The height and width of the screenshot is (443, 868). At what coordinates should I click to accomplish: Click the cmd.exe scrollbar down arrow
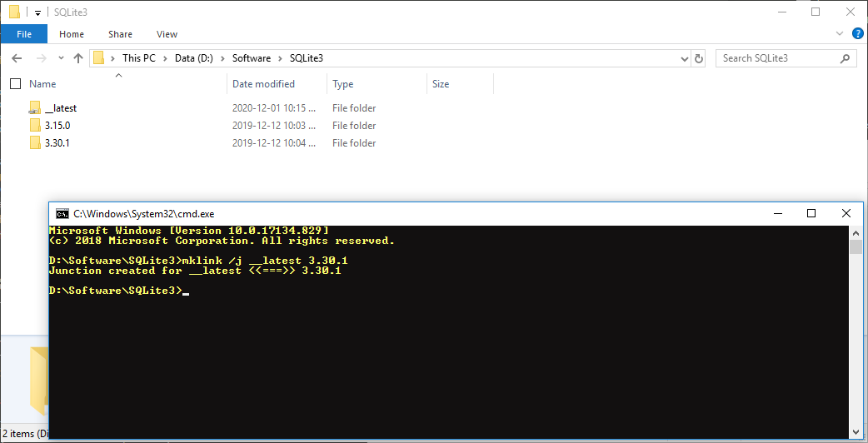click(x=856, y=431)
